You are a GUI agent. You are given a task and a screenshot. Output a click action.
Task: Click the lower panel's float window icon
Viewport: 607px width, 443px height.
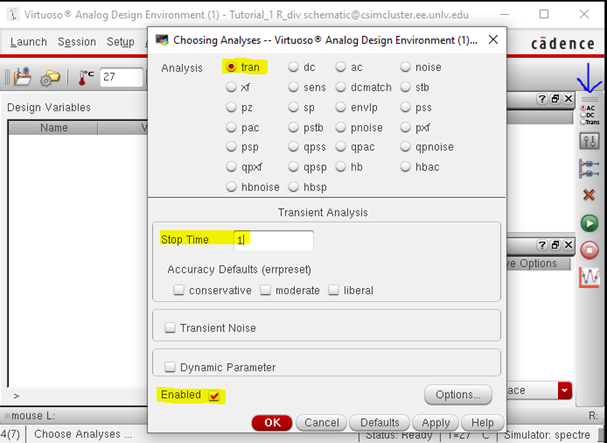click(x=555, y=245)
